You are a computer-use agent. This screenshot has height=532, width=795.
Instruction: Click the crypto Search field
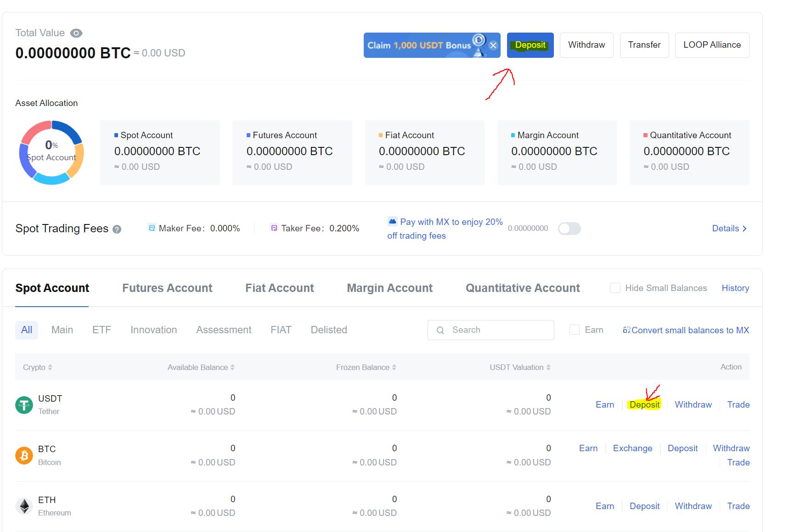click(x=491, y=330)
